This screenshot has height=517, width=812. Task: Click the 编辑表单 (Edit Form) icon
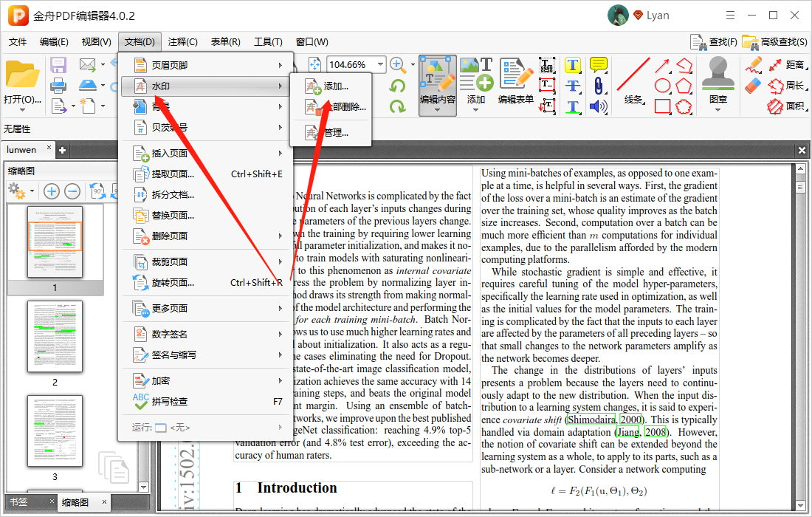515,83
